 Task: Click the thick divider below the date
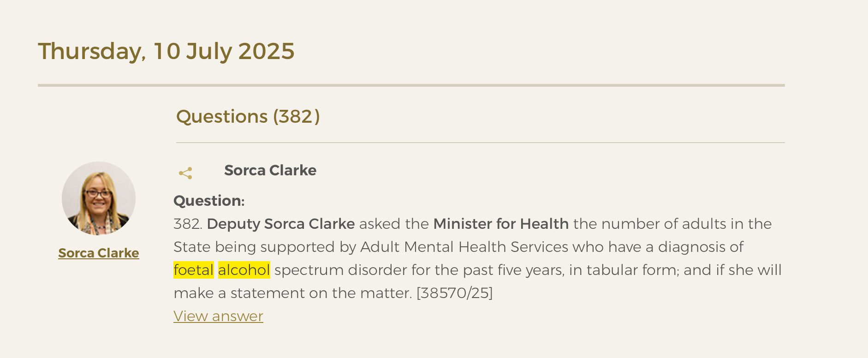(x=411, y=85)
